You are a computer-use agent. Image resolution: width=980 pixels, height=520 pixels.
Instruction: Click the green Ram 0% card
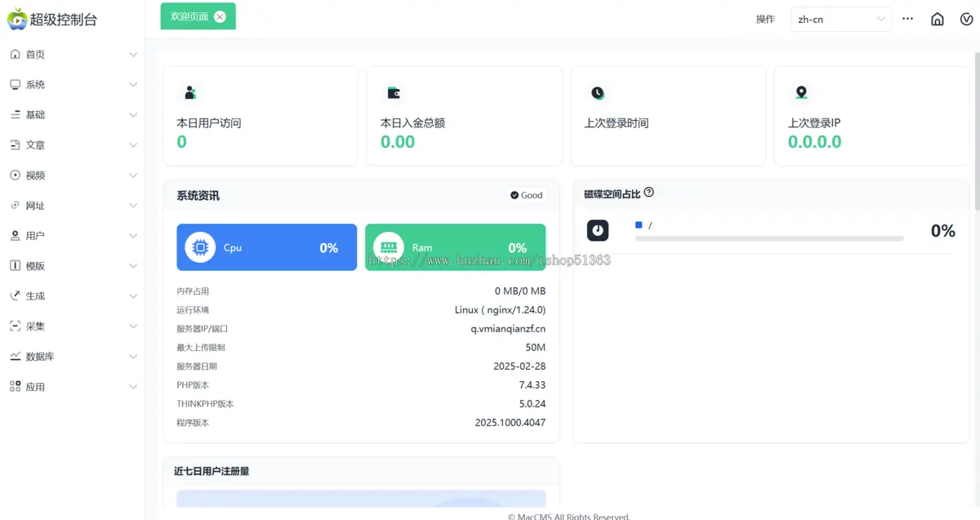tap(455, 247)
